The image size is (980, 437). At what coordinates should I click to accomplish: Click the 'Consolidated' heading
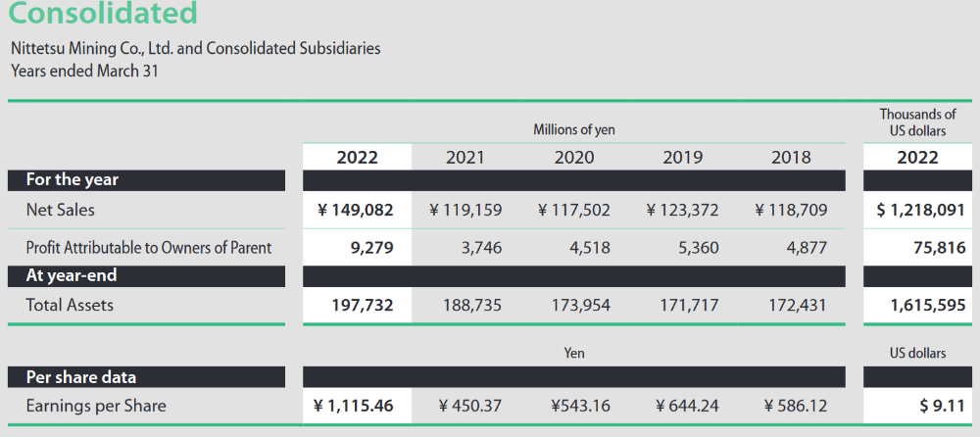103,14
